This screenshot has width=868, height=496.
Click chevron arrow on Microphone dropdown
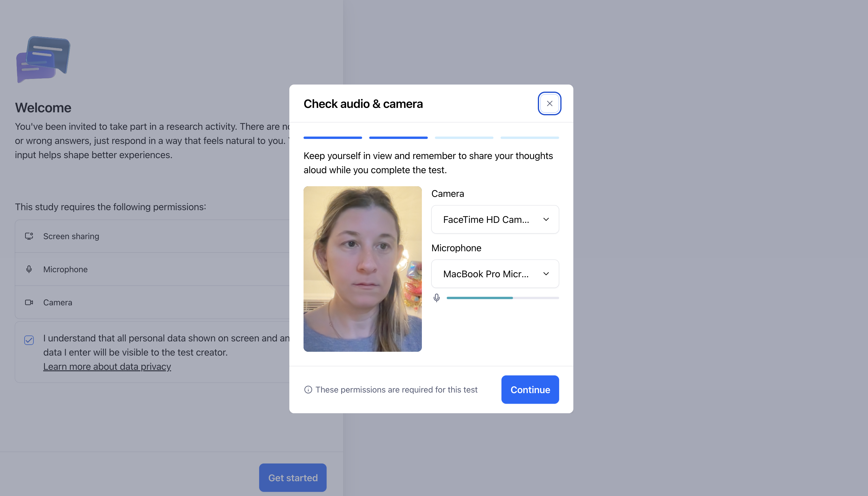546,274
